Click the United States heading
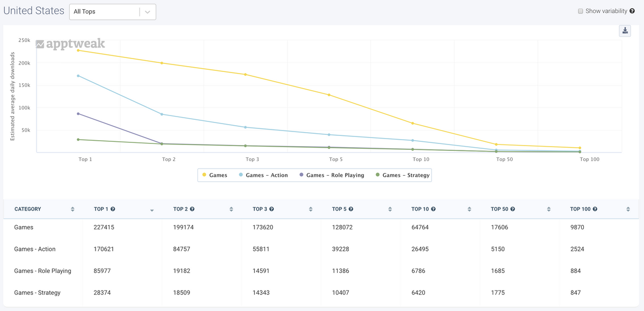The width and height of the screenshot is (644, 311). (34, 11)
